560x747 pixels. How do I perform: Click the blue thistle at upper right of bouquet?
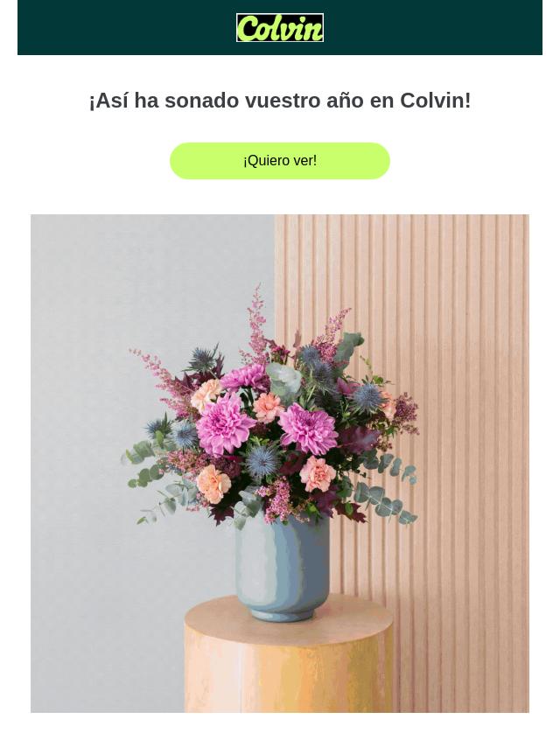coord(367,397)
